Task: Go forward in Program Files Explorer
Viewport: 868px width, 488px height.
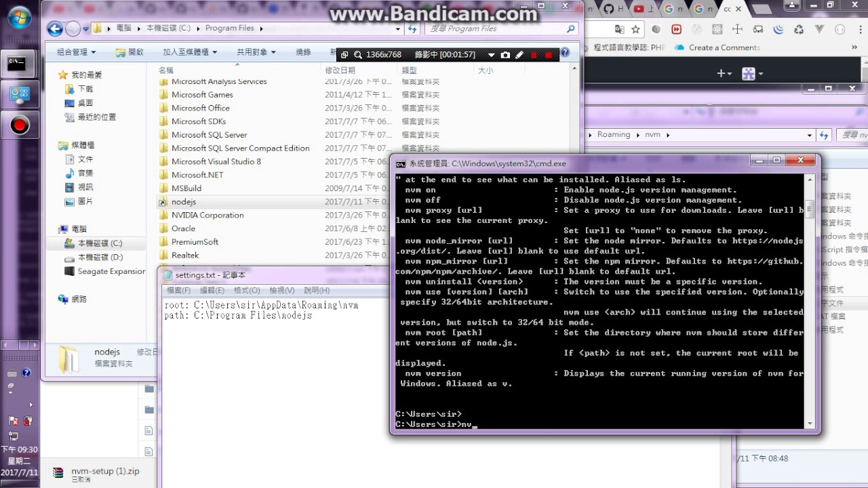Action: (x=73, y=28)
